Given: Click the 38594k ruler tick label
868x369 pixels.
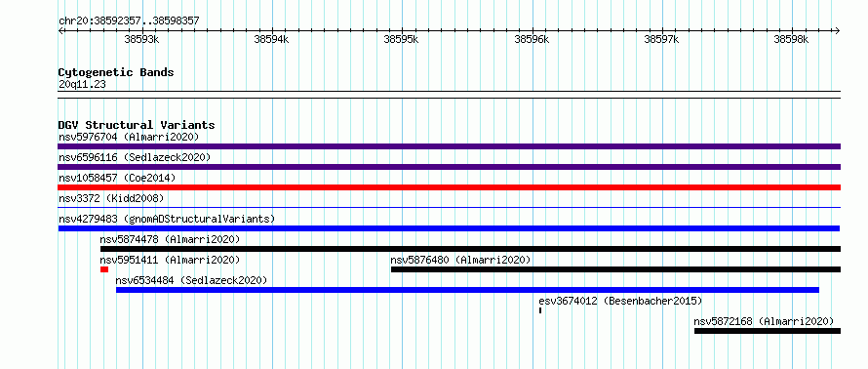Looking at the screenshot, I should 271,39.
